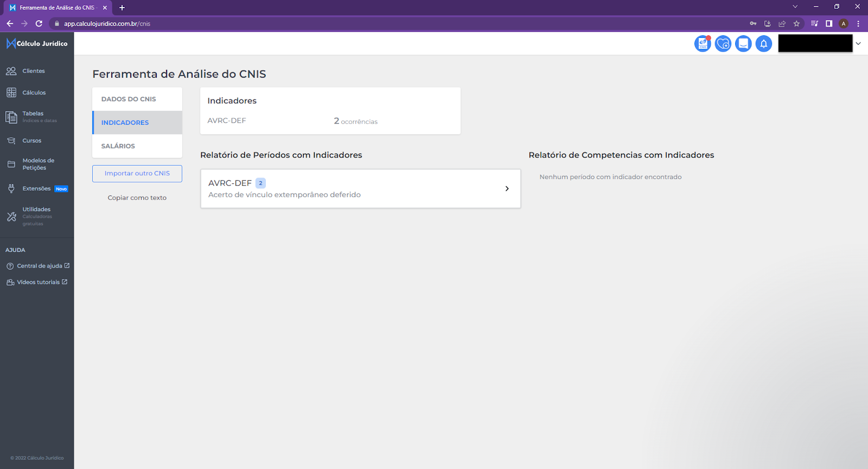Click Acerto de vínculo extemporâneo deferido text
This screenshot has height=469, width=868.
point(284,195)
